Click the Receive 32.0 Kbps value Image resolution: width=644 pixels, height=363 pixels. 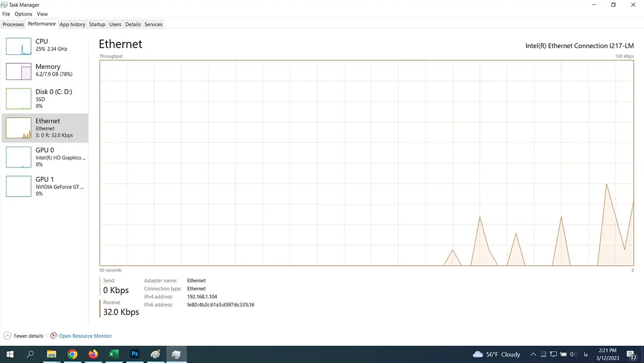click(x=121, y=312)
